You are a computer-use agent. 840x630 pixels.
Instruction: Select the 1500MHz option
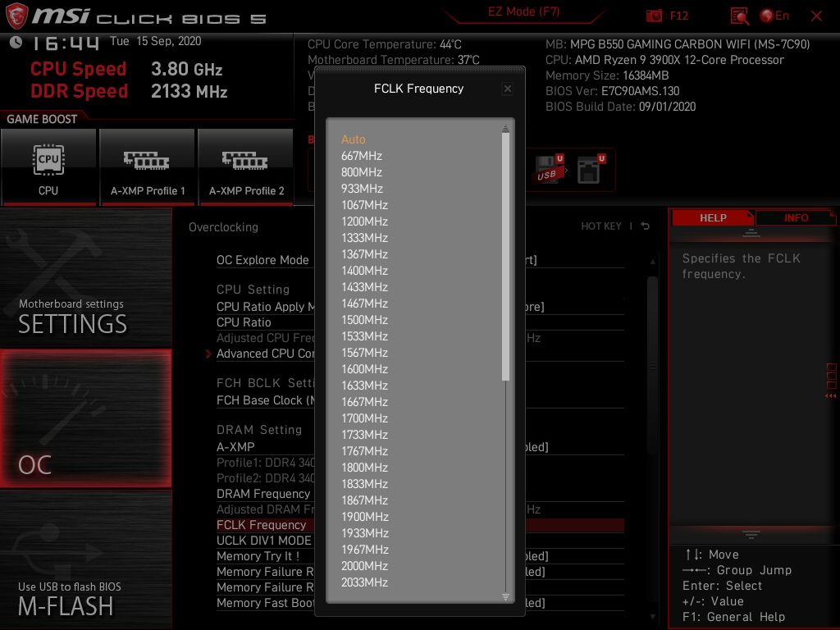(x=364, y=321)
